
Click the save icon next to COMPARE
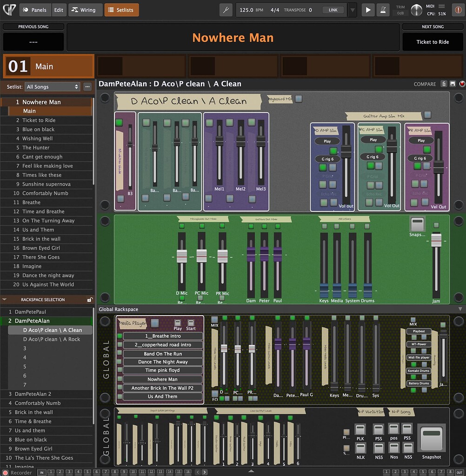click(452, 84)
